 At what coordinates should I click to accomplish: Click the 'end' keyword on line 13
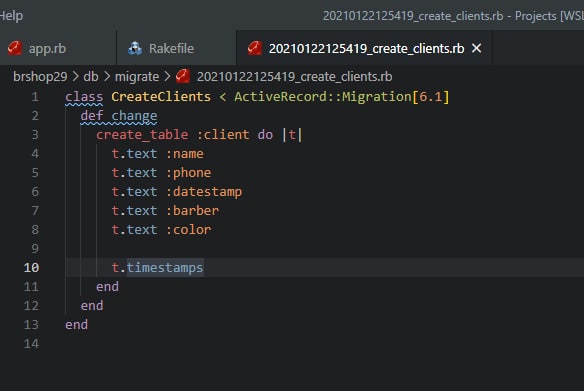point(76,325)
